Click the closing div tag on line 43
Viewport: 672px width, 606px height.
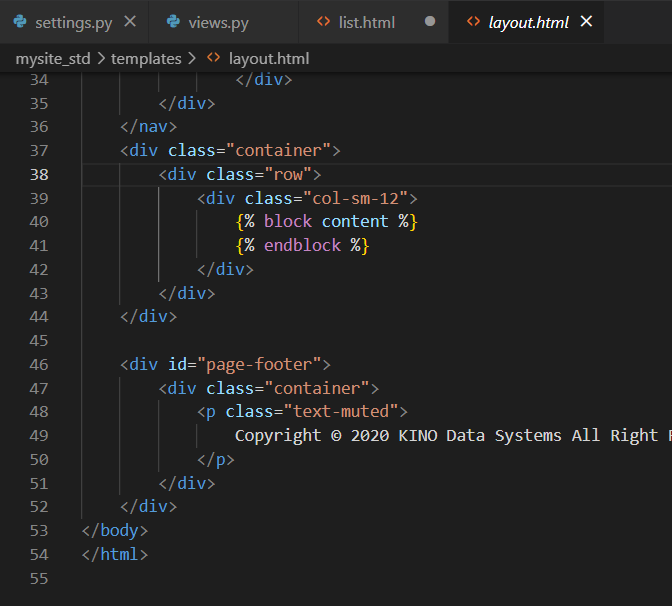pyautogui.click(x=187, y=294)
